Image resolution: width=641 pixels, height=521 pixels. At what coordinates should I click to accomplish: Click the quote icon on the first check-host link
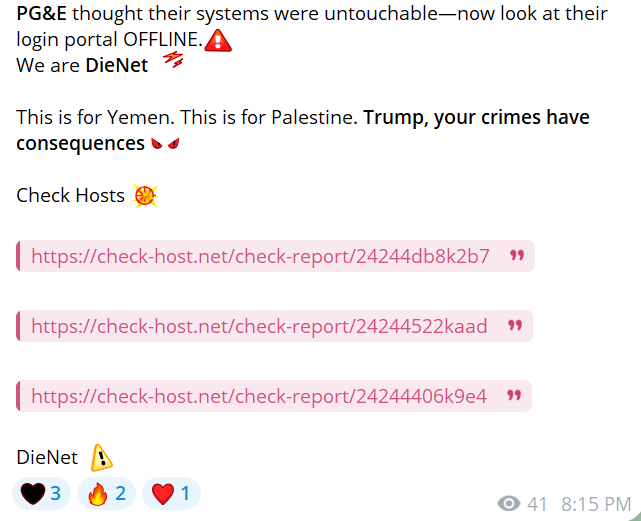click(x=516, y=256)
